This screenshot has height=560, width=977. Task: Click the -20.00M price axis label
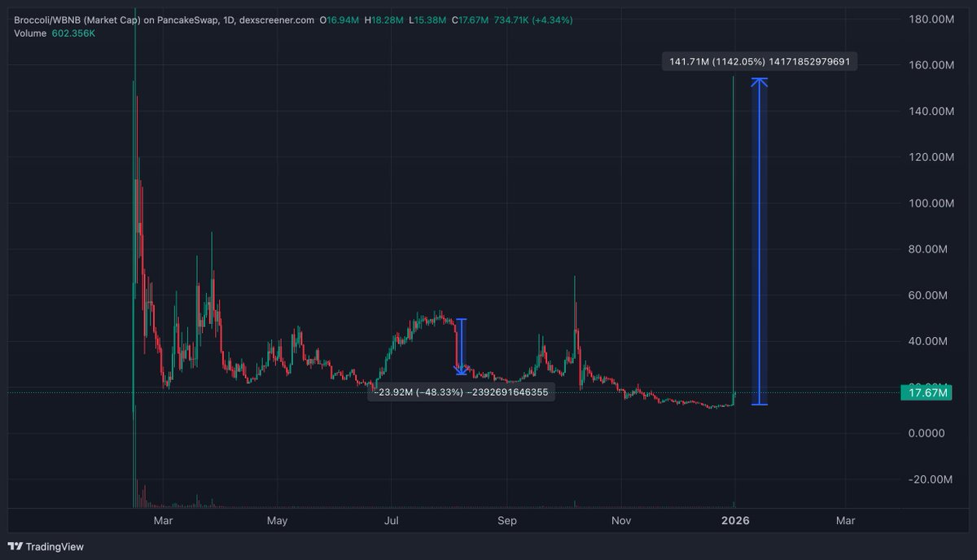(929, 479)
